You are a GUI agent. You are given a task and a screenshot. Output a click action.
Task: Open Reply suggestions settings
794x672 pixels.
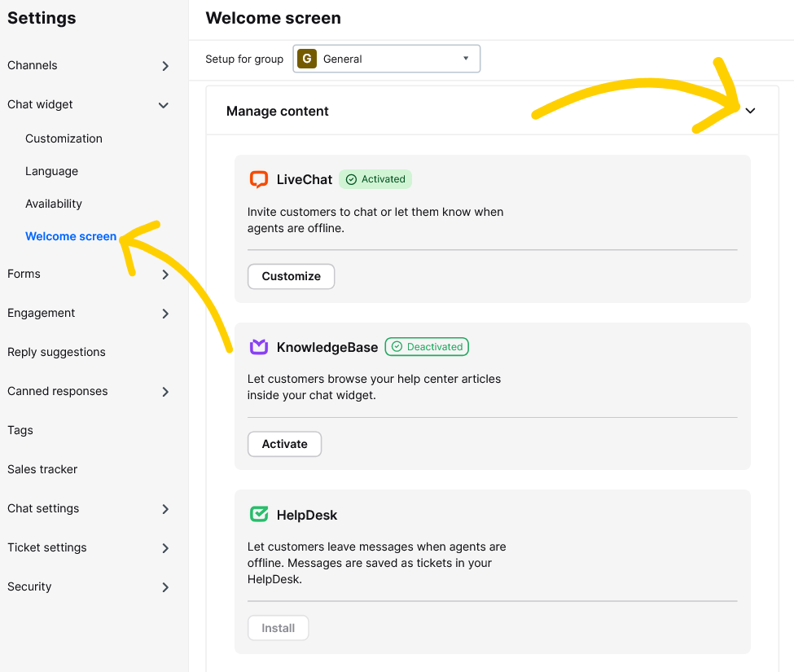[x=56, y=352]
